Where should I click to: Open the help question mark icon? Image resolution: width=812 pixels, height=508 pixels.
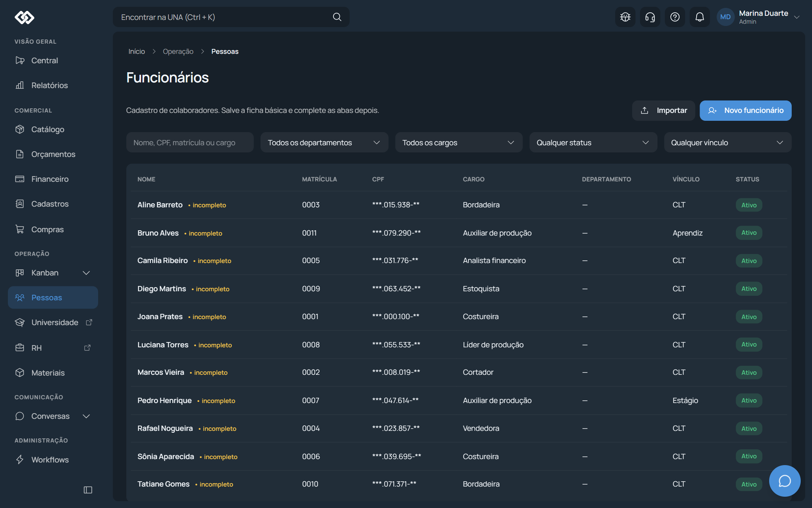(x=675, y=17)
